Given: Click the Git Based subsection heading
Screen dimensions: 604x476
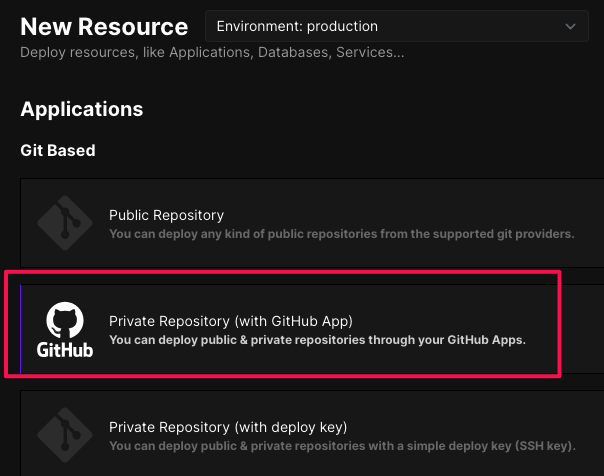Looking at the screenshot, I should pos(58,150).
